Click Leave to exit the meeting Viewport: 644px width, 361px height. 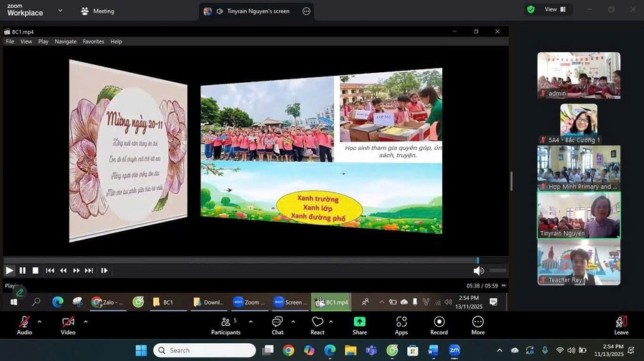point(621,325)
